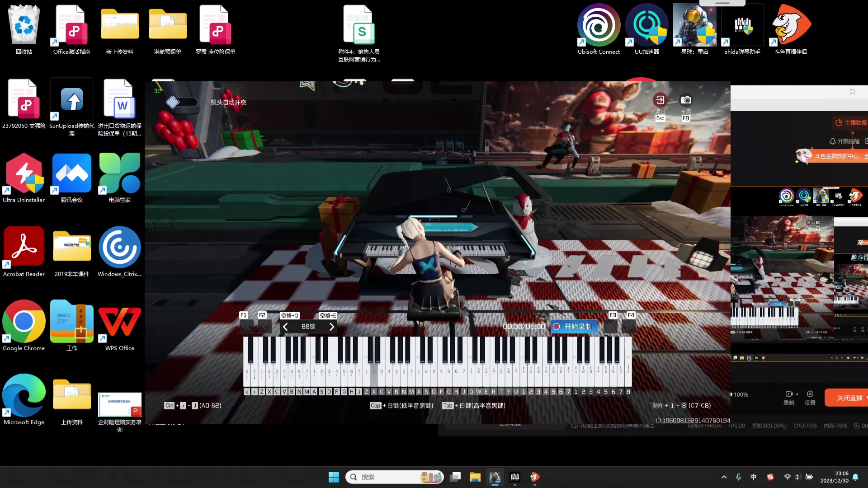
Task: Open 23792050 交强险 PDF file
Action: [x=24, y=104]
